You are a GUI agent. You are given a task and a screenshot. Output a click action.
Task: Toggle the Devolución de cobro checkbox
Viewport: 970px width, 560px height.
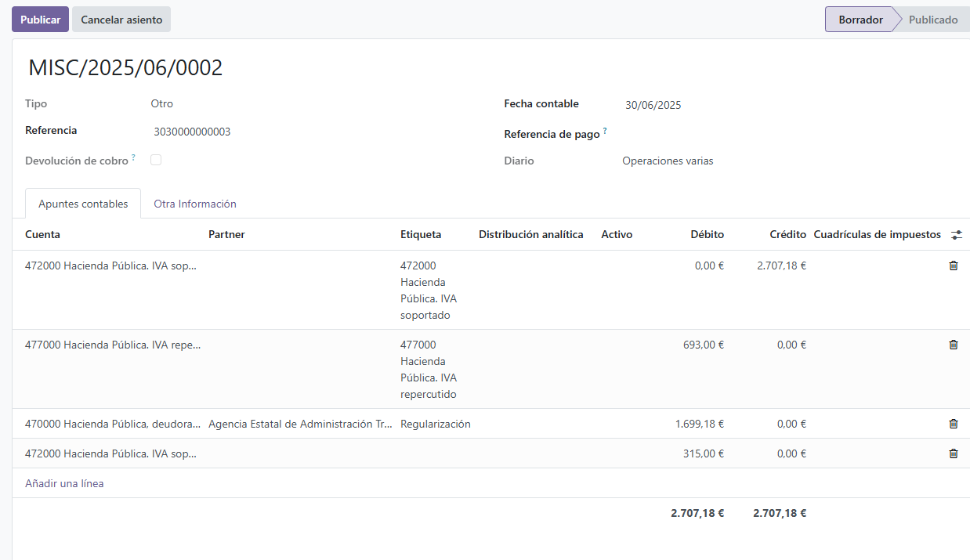[x=156, y=160]
